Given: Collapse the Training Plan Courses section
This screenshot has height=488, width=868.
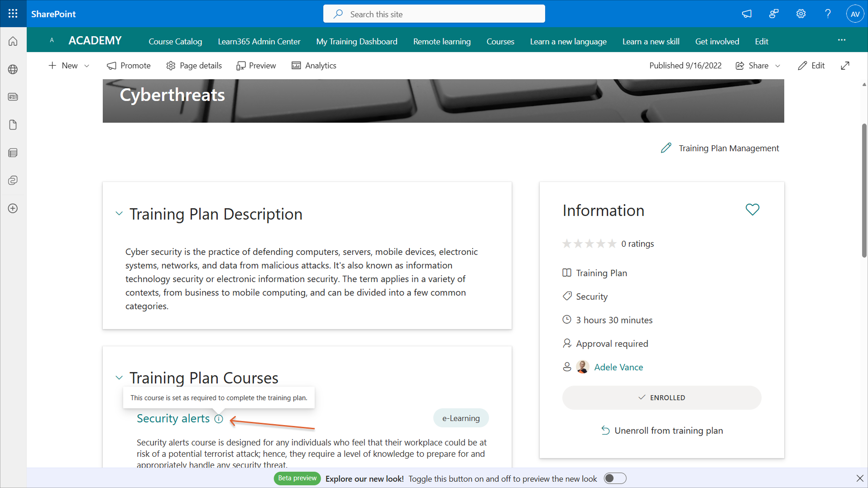Looking at the screenshot, I should [x=119, y=378].
